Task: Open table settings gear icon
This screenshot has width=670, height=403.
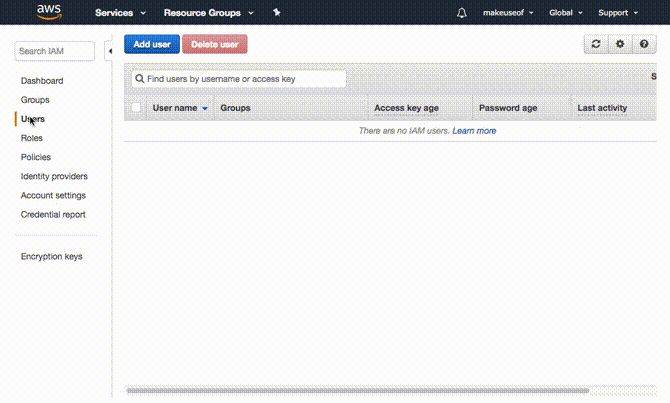Action: [620, 44]
